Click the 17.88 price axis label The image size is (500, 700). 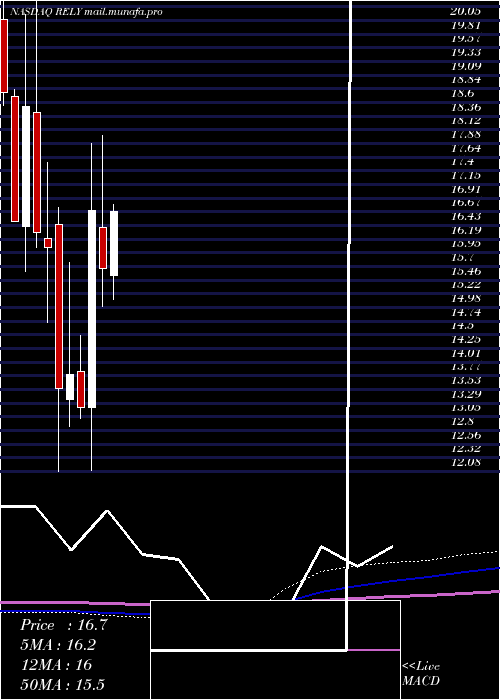(466, 135)
